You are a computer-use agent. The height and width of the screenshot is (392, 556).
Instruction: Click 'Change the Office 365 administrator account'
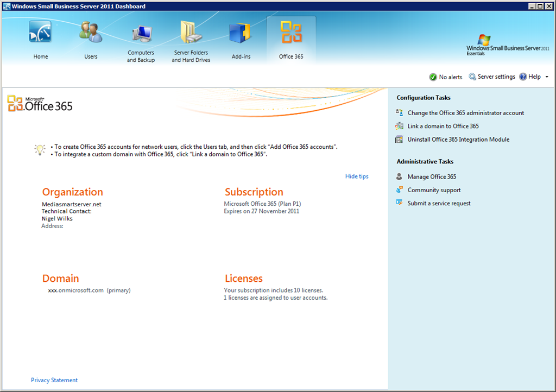coord(465,113)
